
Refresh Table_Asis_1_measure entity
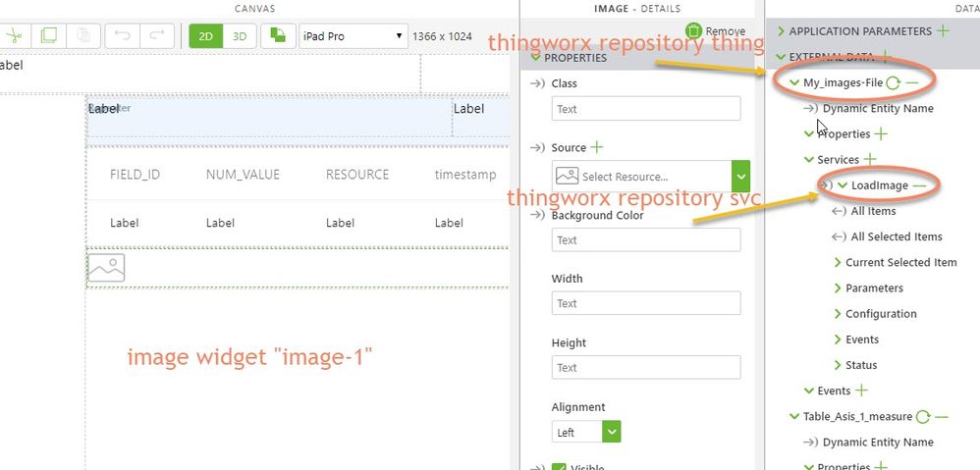[923, 416]
